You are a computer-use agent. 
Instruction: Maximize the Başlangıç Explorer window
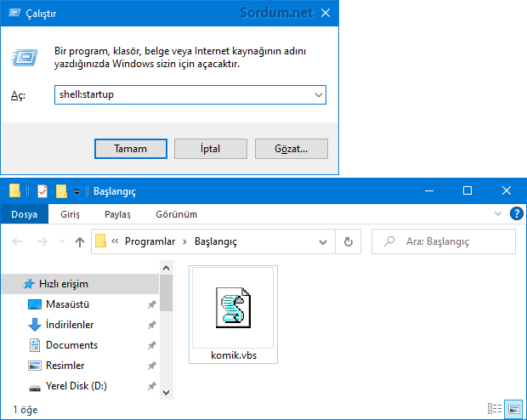point(467,190)
